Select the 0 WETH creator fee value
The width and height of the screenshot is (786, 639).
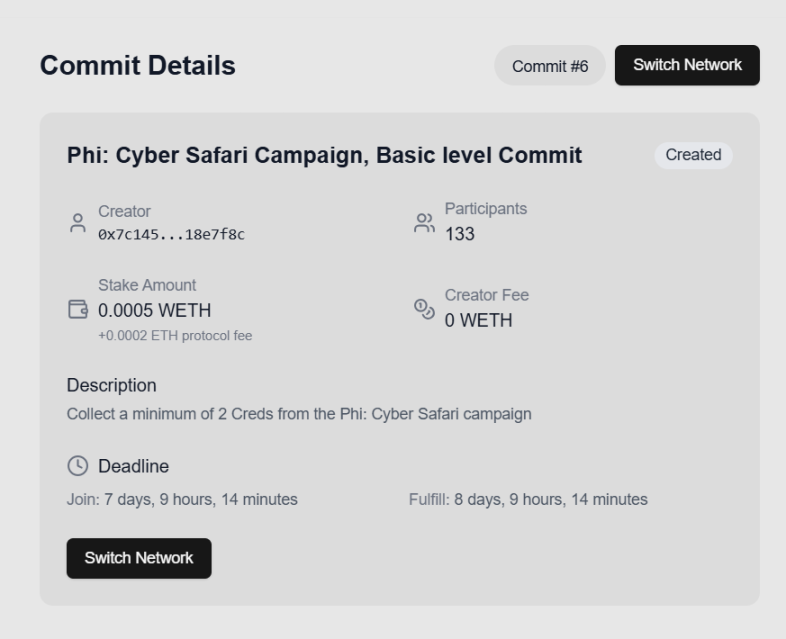pos(478,321)
